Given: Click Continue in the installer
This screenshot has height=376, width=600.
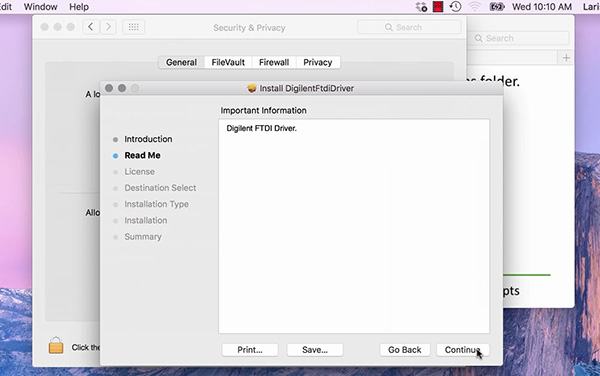Looking at the screenshot, I should pyautogui.click(x=463, y=350).
